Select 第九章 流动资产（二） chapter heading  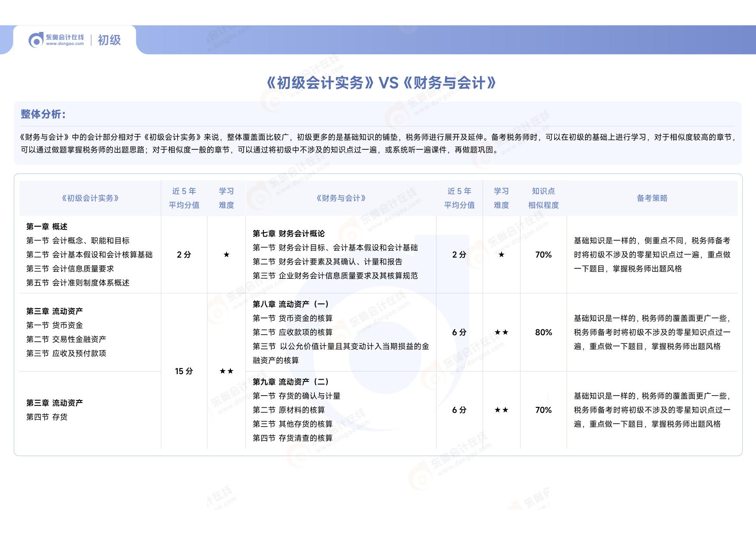(291, 382)
